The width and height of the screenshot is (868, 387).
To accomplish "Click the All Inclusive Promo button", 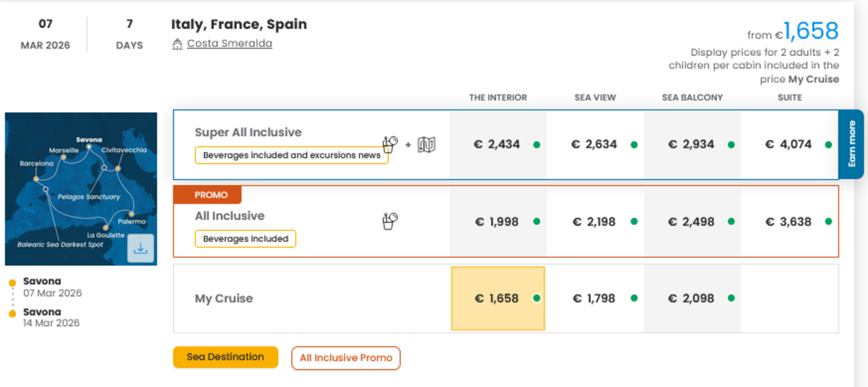I will tap(346, 358).
